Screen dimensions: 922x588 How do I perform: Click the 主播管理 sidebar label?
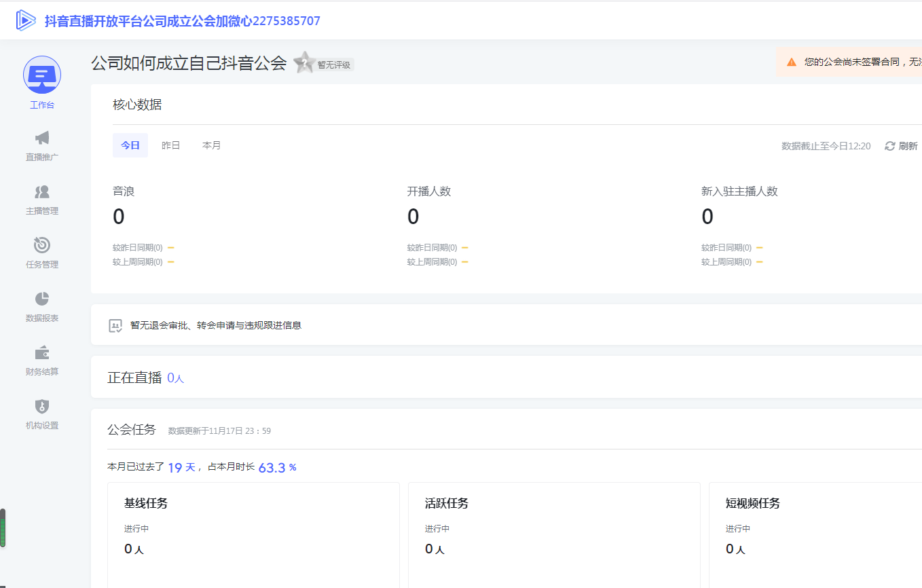click(x=42, y=211)
